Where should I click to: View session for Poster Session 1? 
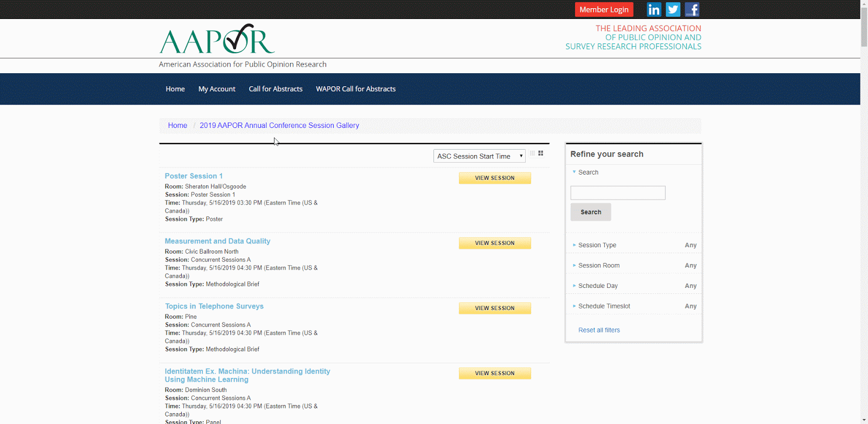495,178
